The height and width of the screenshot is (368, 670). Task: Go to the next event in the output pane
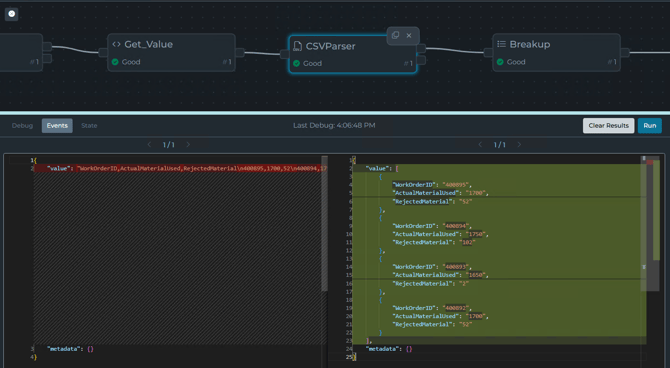(x=519, y=144)
